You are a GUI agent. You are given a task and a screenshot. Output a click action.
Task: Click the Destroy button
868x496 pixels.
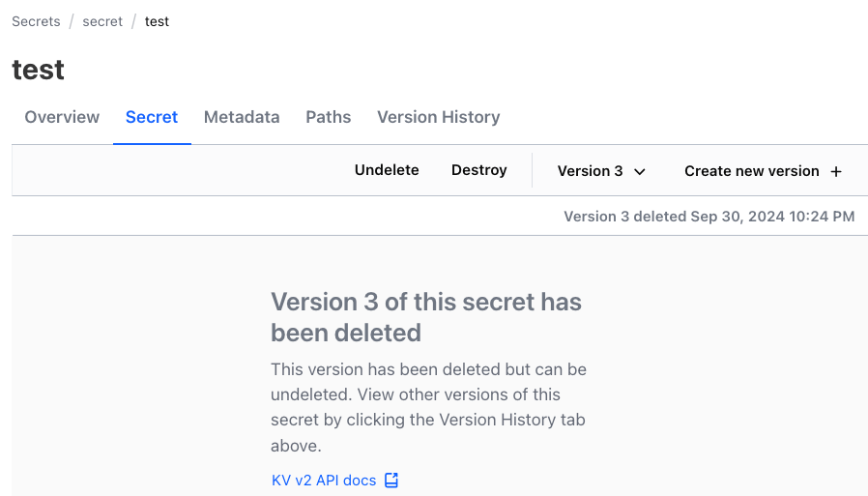tap(479, 170)
